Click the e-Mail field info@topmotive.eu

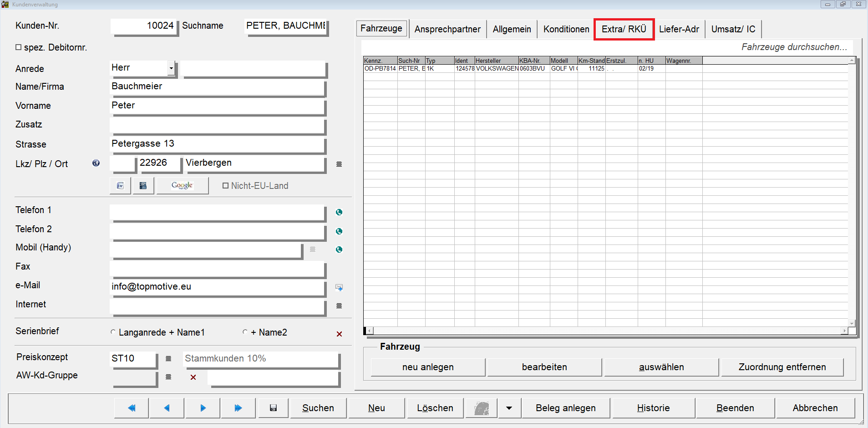coord(218,287)
